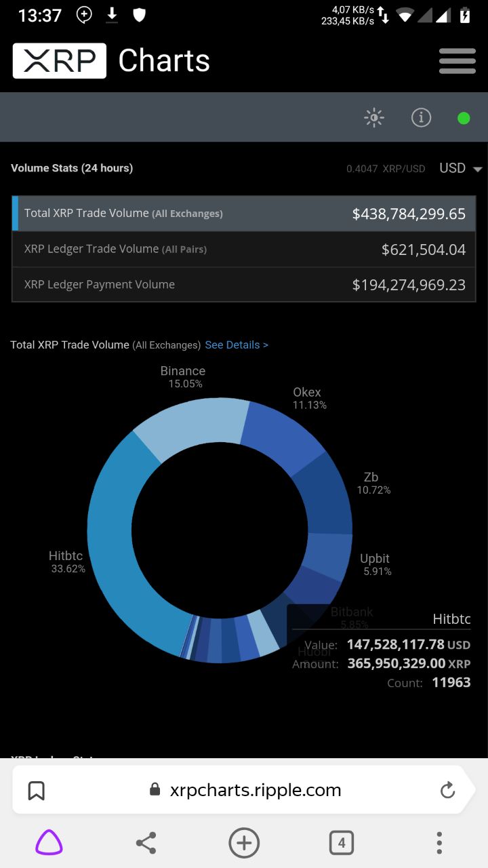Open the hamburger menu

[457, 61]
